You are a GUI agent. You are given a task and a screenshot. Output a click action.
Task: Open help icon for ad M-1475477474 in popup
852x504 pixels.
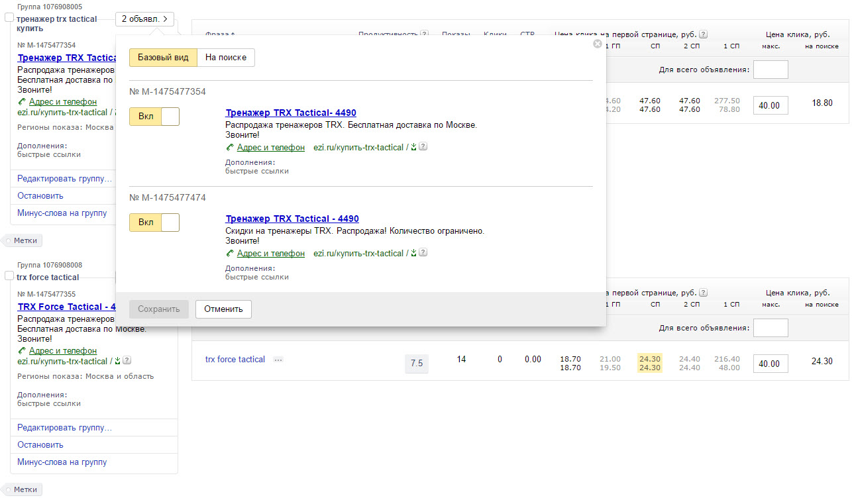423,252
